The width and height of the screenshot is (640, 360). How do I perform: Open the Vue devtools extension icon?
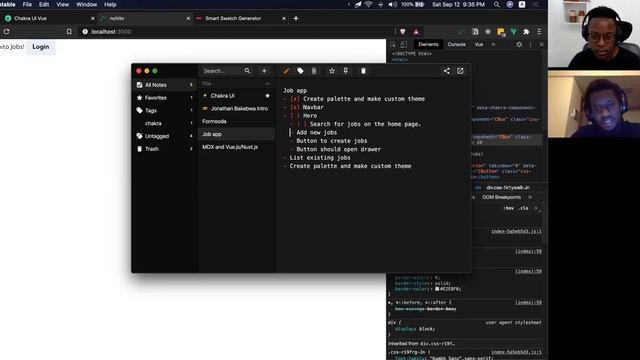[514, 31]
